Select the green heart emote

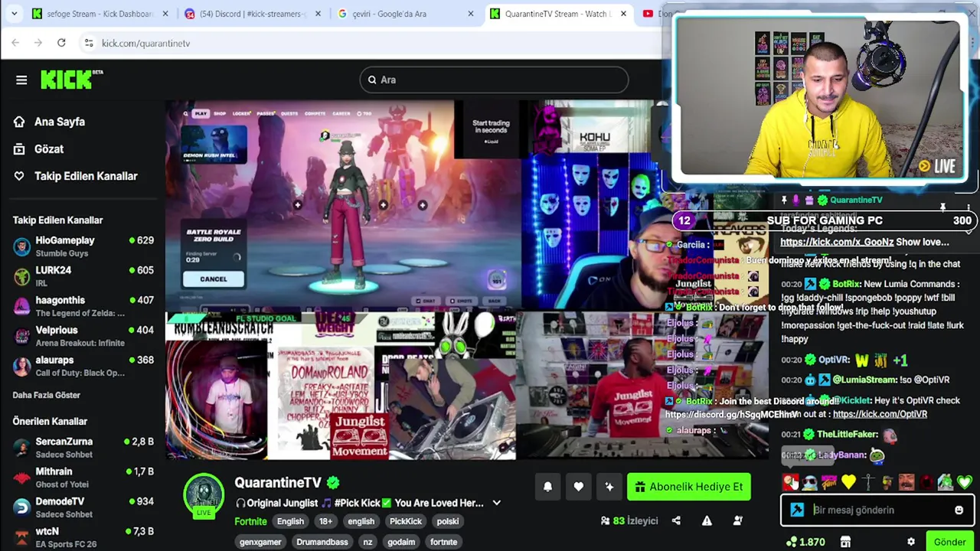click(964, 482)
